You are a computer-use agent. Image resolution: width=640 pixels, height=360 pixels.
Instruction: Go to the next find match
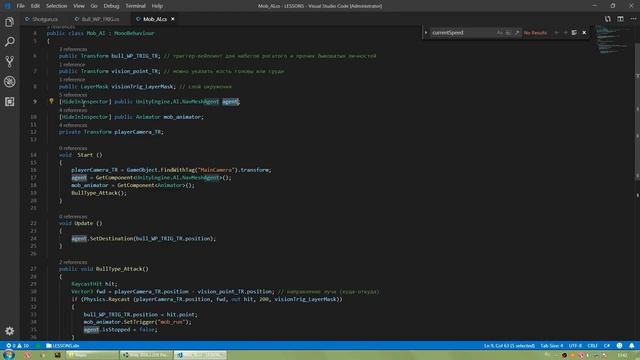coord(565,33)
